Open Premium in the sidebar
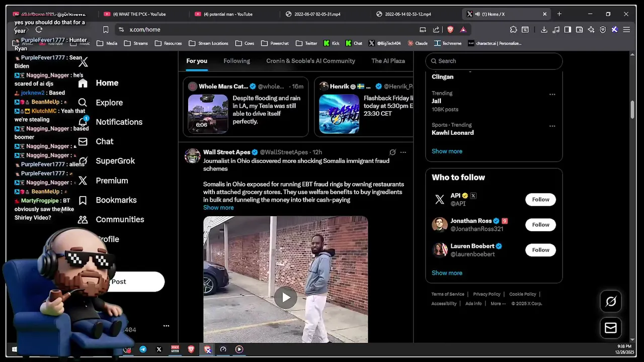The width and height of the screenshot is (644, 362). [112, 180]
